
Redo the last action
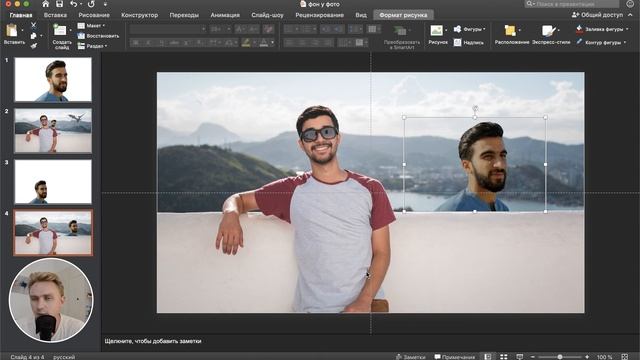click(91, 4)
